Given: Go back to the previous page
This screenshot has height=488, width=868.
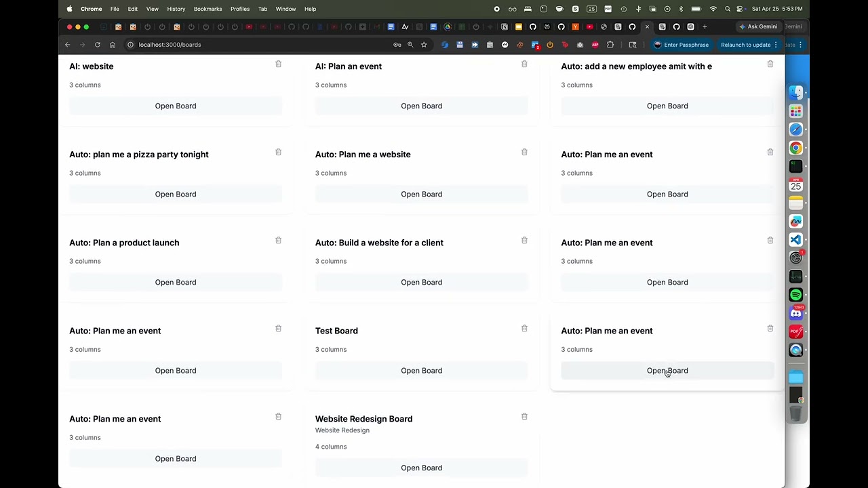Looking at the screenshot, I should coord(68,45).
